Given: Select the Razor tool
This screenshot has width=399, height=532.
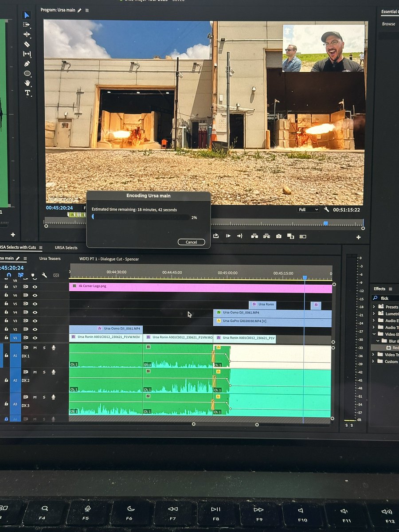Looking at the screenshot, I should pyautogui.click(x=27, y=44).
